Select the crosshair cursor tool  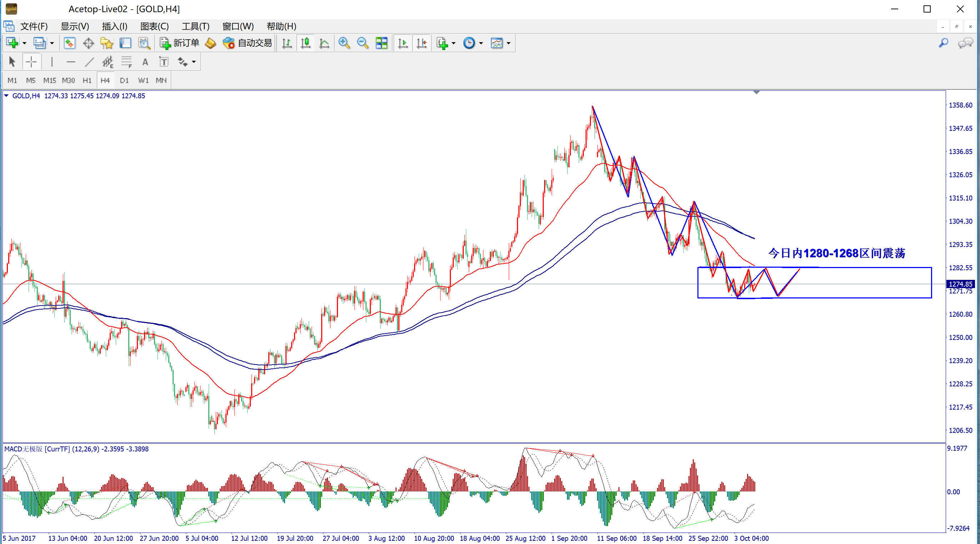[x=31, y=62]
